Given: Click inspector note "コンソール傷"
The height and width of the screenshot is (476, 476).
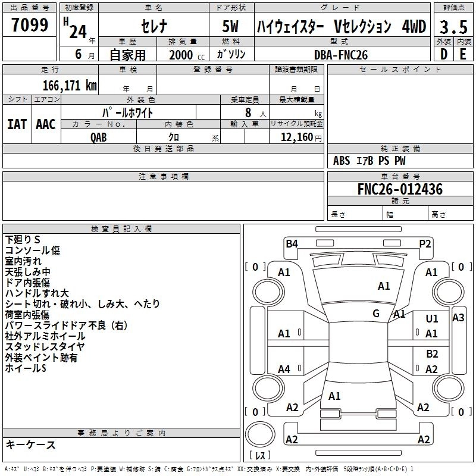Looking at the screenshot, I should tap(33, 250).
